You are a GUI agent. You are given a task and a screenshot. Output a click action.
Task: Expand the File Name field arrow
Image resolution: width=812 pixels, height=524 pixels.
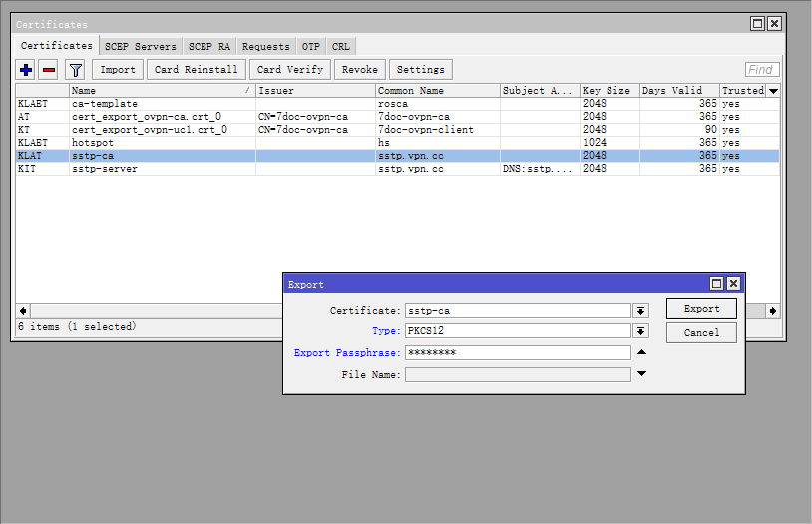[x=641, y=374]
